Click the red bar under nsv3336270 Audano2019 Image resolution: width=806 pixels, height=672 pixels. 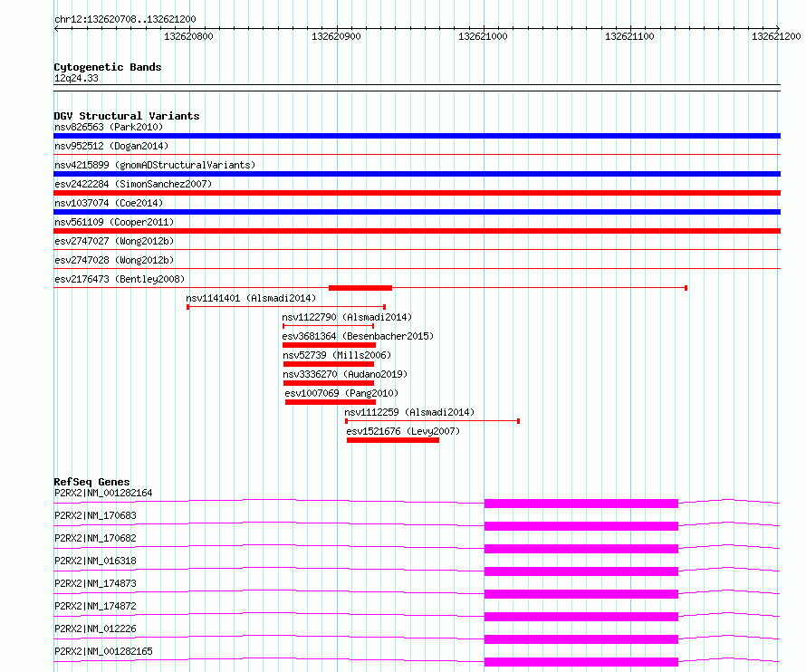(329, 383)
